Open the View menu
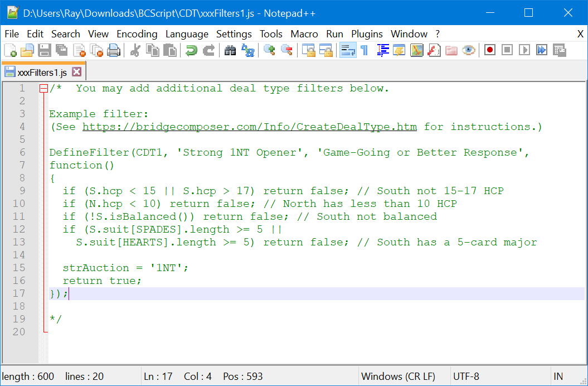 (x=98, y=34)
